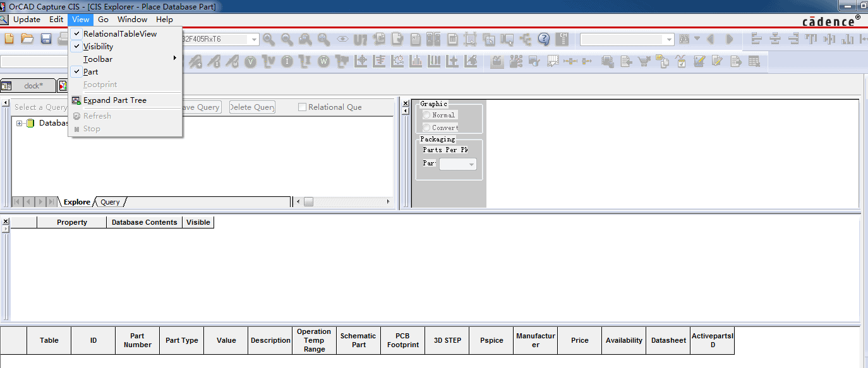Toggle the Visibility option in View menu
Screen dimensions: 868x368
(99, 46)
